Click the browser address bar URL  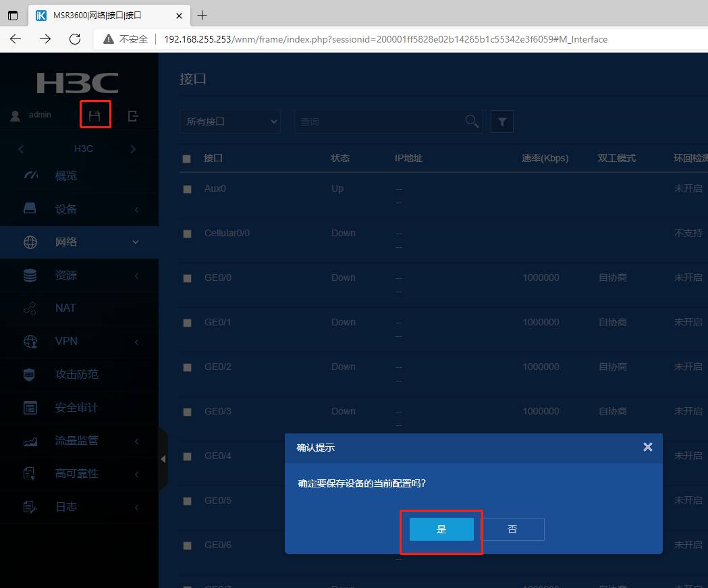pos(385,39)
